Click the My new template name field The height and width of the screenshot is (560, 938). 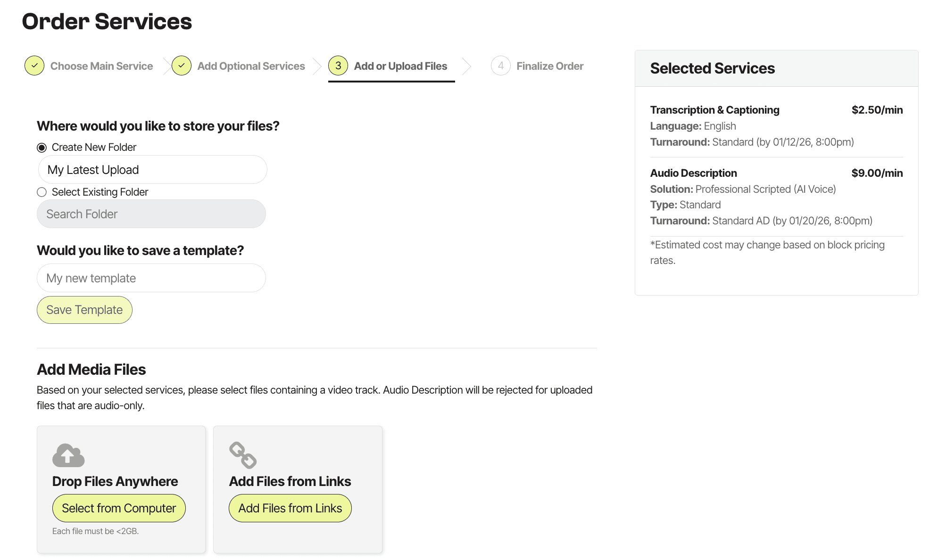pyautogui.click(x=151, y=278)
